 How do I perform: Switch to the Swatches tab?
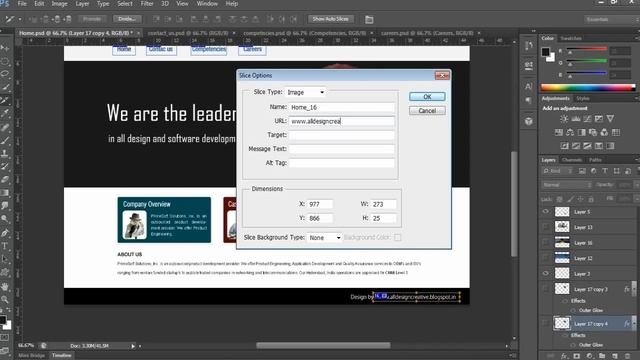pos(571,38)
